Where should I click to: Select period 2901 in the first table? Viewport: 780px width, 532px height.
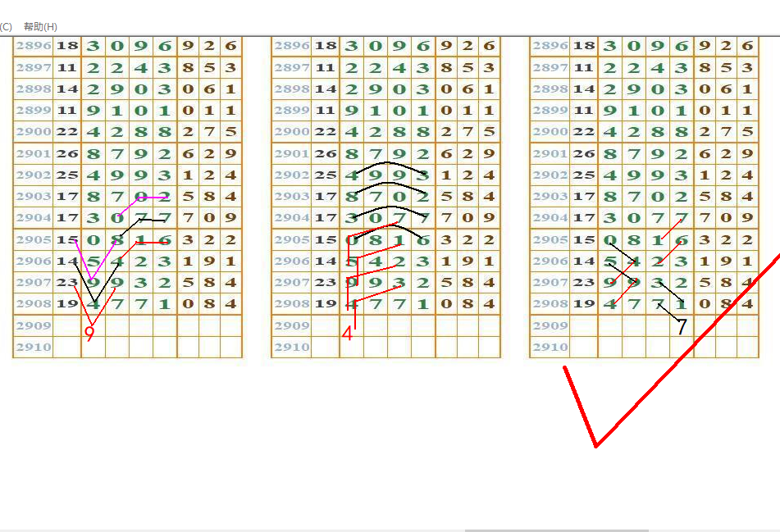[34, 153]
